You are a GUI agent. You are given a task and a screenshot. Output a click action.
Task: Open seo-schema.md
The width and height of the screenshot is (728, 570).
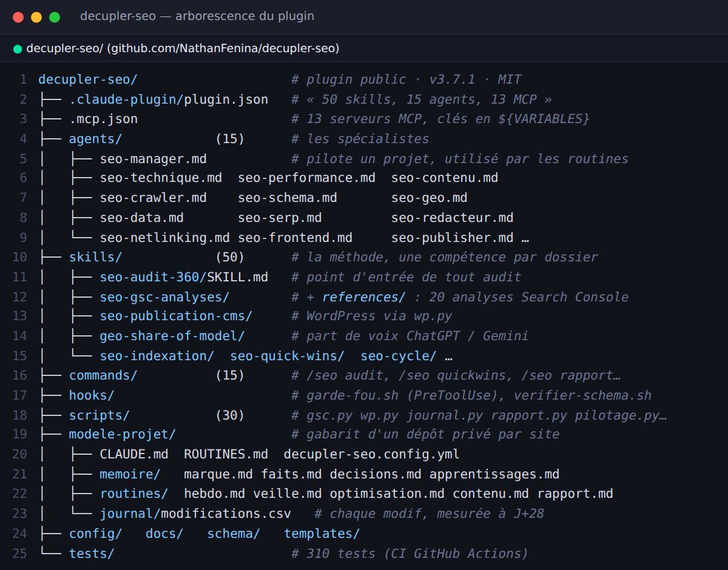[287, 198]
